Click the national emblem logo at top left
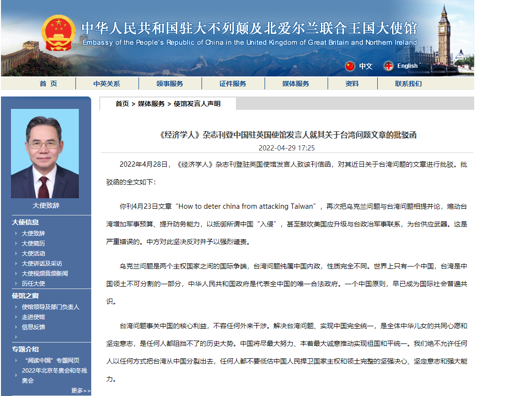The image size is (532, 396). 59,32
